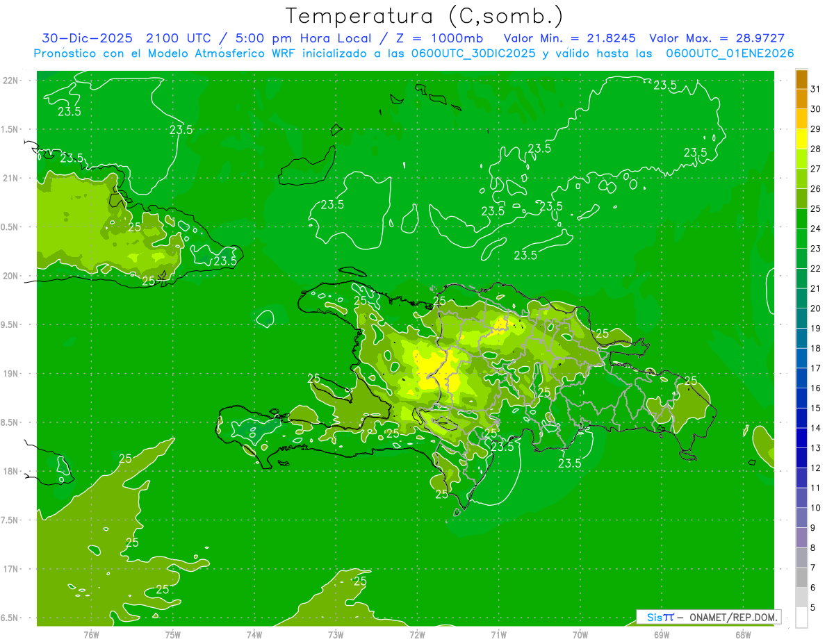
Task: Click the "71W" longitude axis label
Action: pos(498,635)
